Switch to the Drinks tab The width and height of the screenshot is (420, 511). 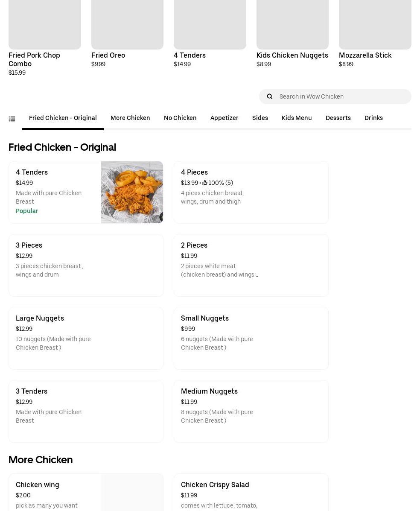(373, 118)
